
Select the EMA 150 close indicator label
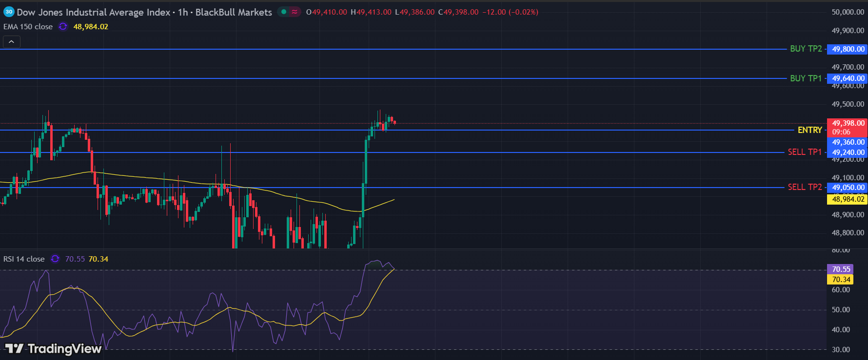(28, 27)
